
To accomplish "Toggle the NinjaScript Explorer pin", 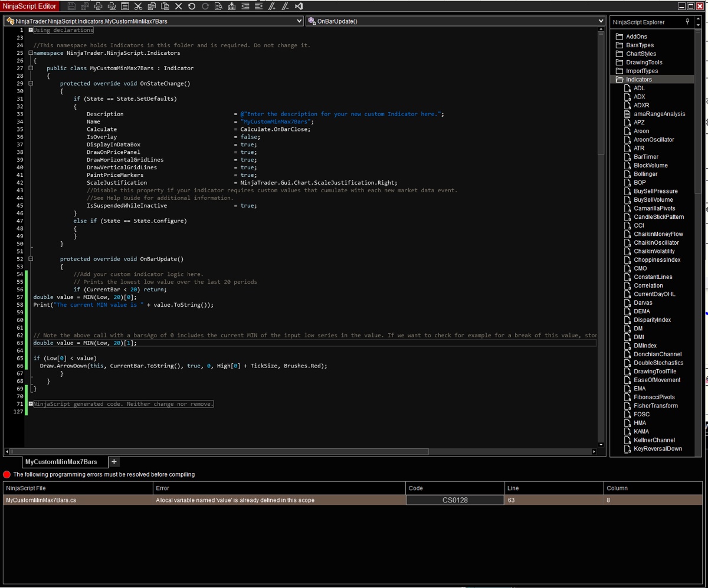I will point(687,22).
